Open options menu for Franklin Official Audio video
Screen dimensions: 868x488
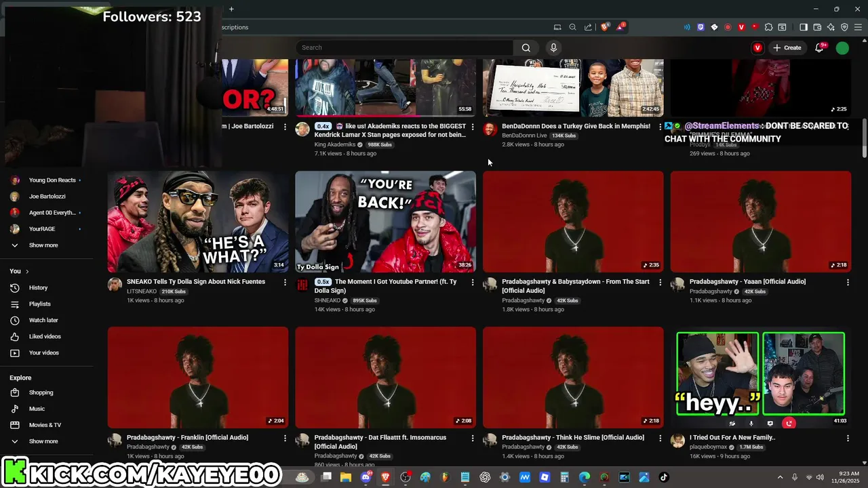tap(285, 438)
